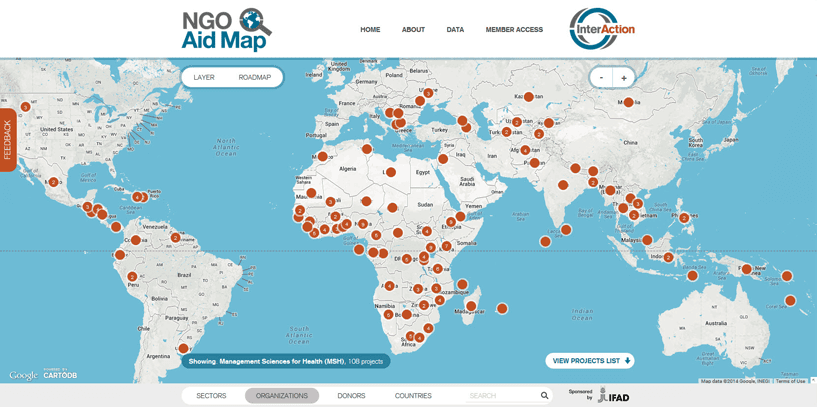
Task: Click the Sri Lanka project marker
Action: pos(566,229)
